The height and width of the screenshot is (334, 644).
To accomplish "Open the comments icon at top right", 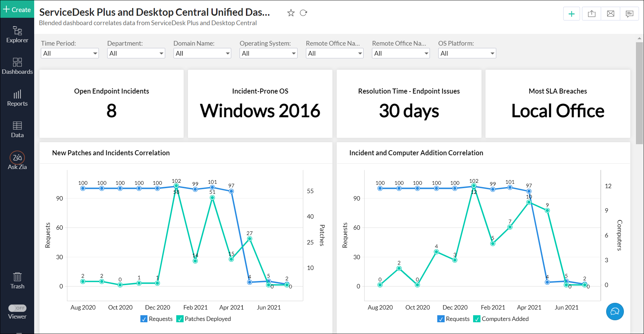I will (629, 14).
